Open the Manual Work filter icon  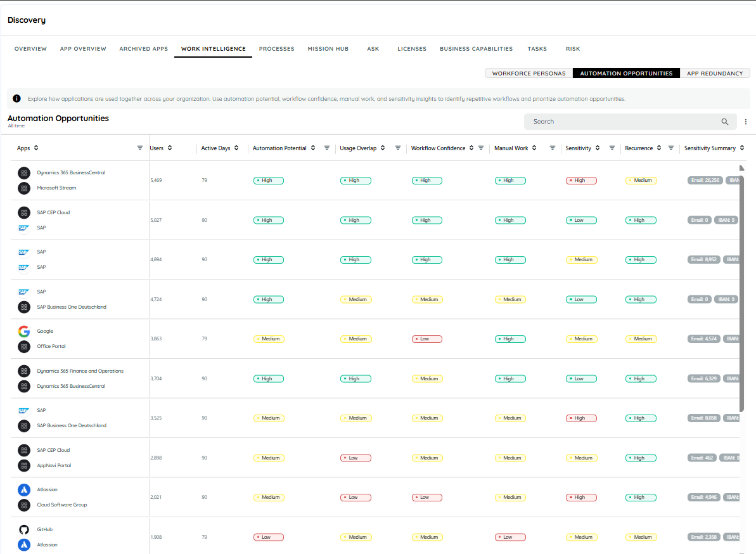click(553, 148)
